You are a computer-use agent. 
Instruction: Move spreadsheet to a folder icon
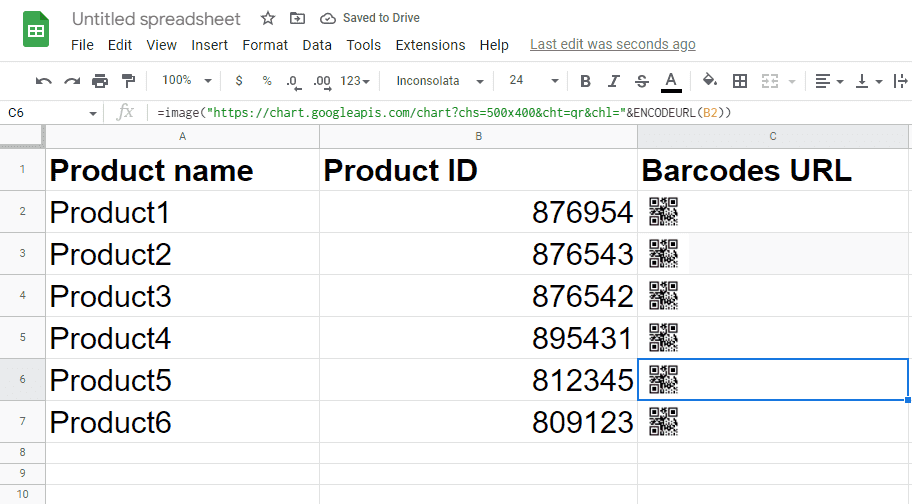tap(297, 18)
